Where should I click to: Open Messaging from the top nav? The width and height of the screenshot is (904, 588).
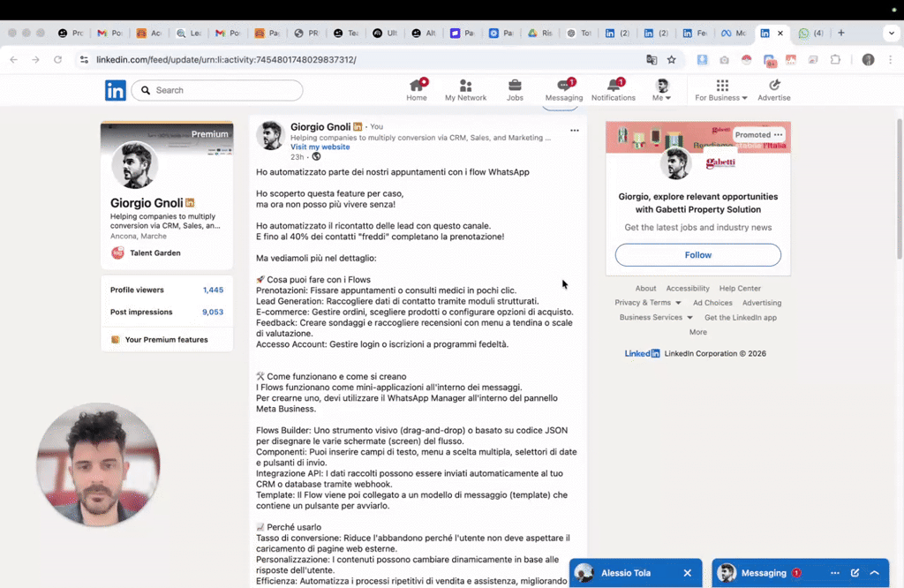point(564,90)
